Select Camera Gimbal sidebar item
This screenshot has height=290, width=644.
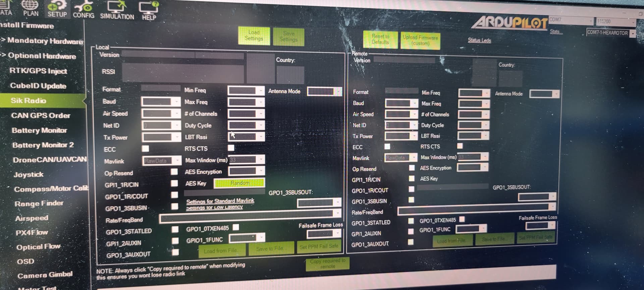pos(45,275)
